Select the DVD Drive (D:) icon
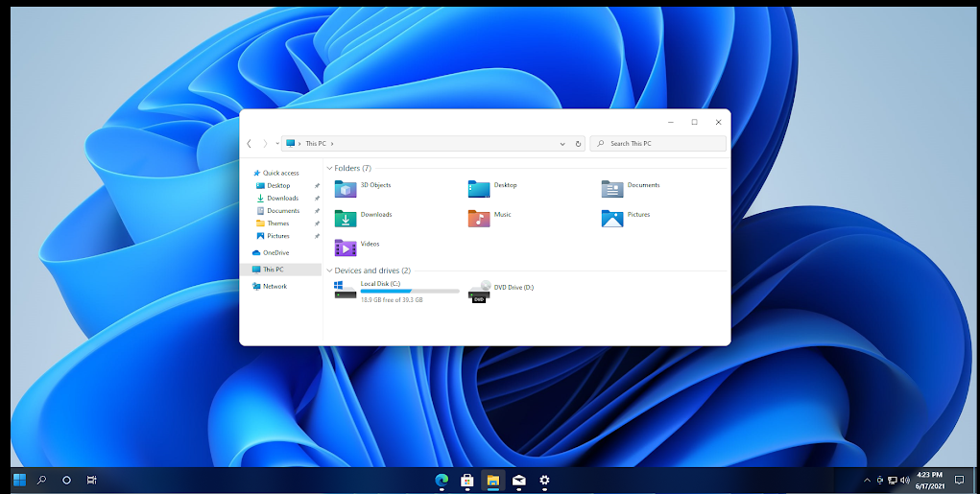This screenshot has height=494, width=980. pyautogui.click(x=479, y=291)
